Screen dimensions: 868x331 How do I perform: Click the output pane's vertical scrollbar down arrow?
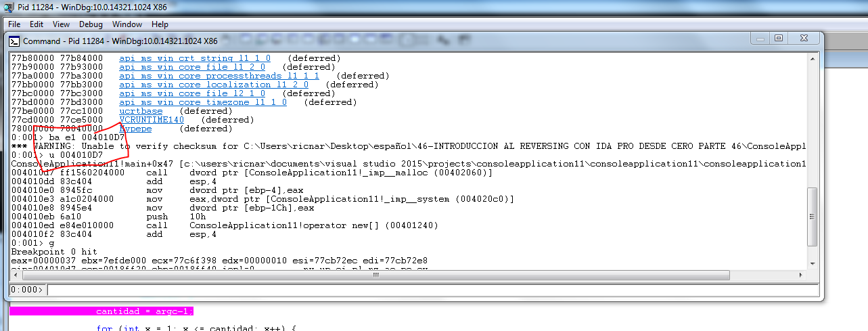[x=814, y=263]
